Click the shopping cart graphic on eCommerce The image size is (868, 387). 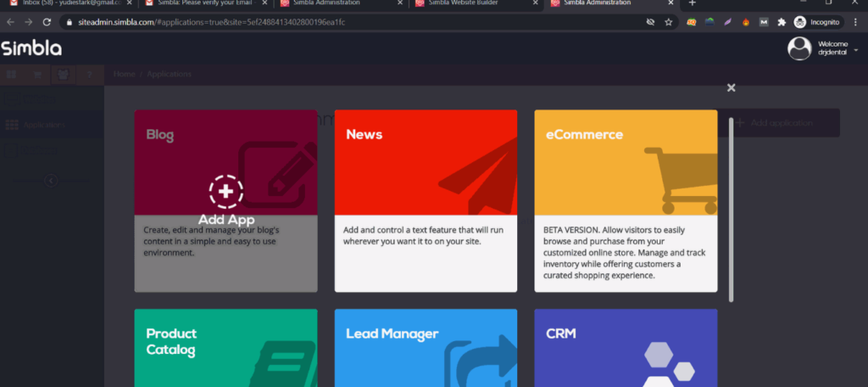point(681,180)
